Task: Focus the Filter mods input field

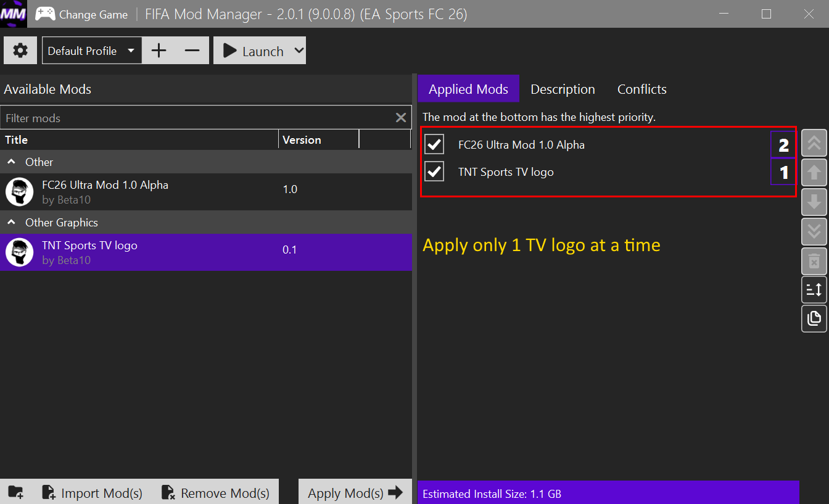Action: coord(197,117)
